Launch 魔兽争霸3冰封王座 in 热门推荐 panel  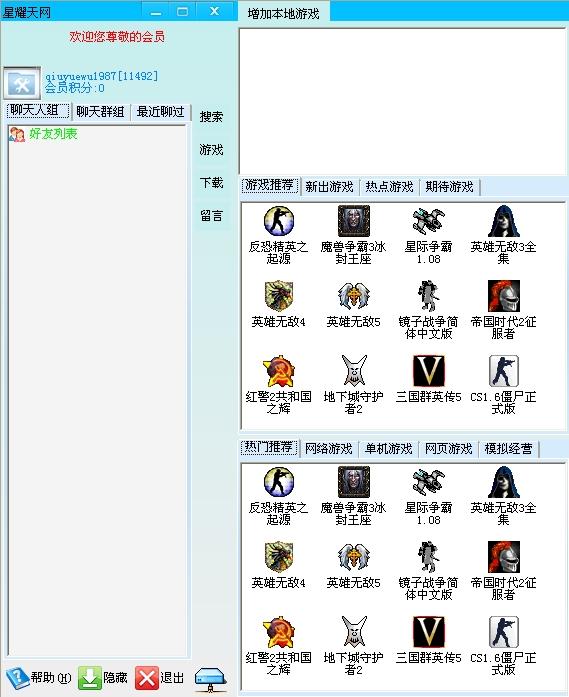point(353,496)
